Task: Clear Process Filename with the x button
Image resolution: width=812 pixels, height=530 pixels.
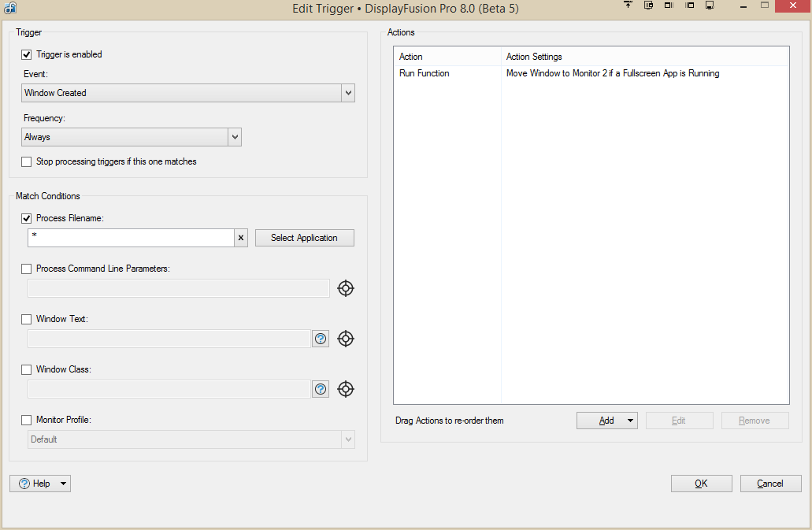Action: (x=241, y=238)
